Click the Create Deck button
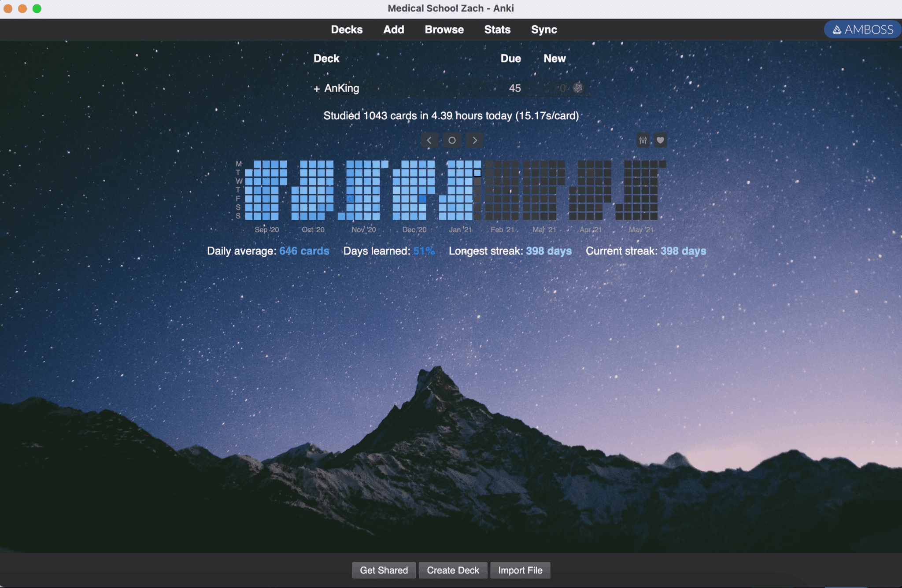The image size is (902, 588). click(453, 570)
